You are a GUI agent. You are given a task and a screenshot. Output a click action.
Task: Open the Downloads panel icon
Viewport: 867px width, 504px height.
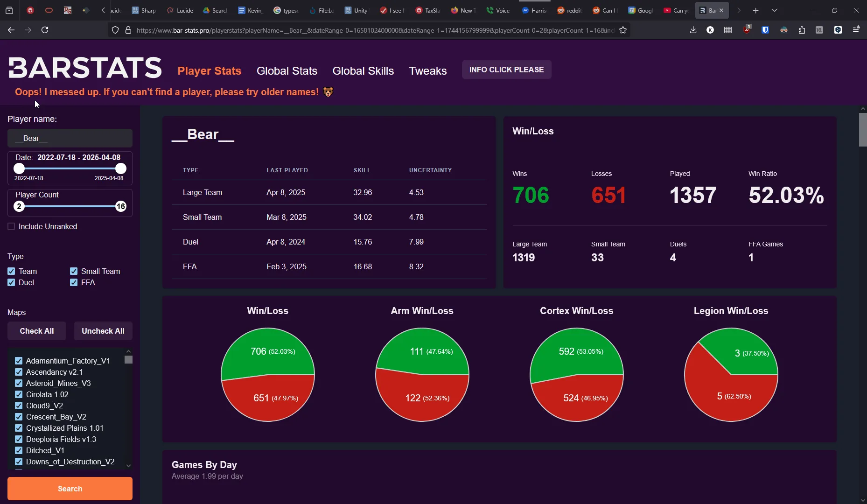693,30
